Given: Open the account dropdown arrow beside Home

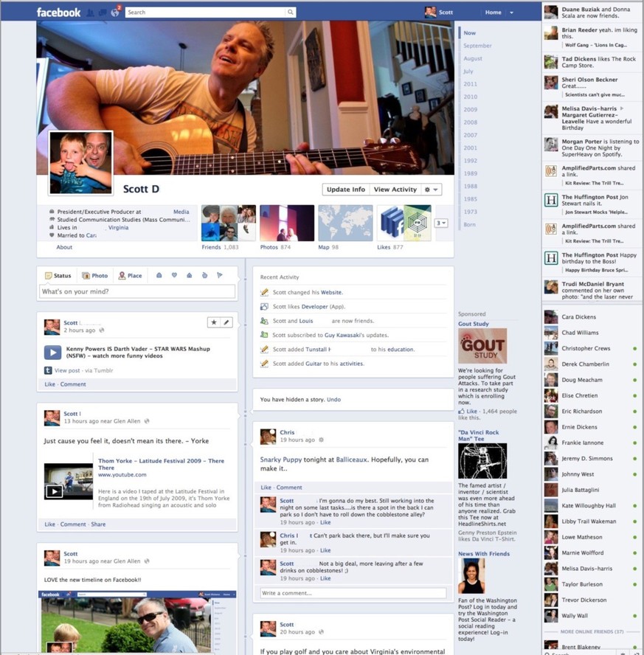Looking at the screenshot, I should click(x=512, y=13).
